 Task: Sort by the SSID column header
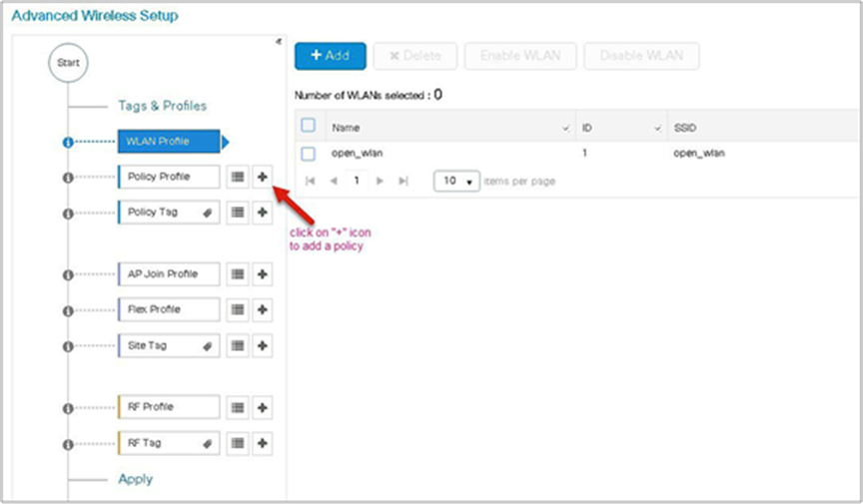(x=685, y=128)
